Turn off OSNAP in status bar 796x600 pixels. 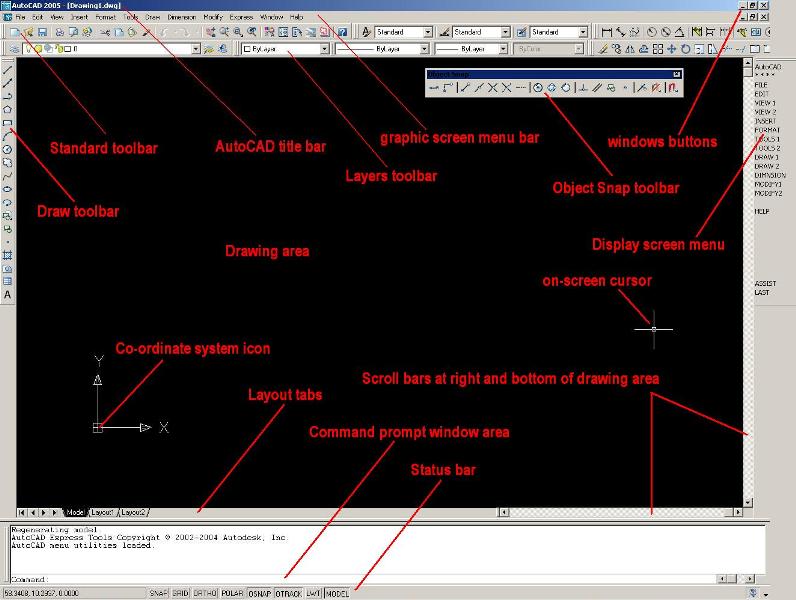point(259,593)
